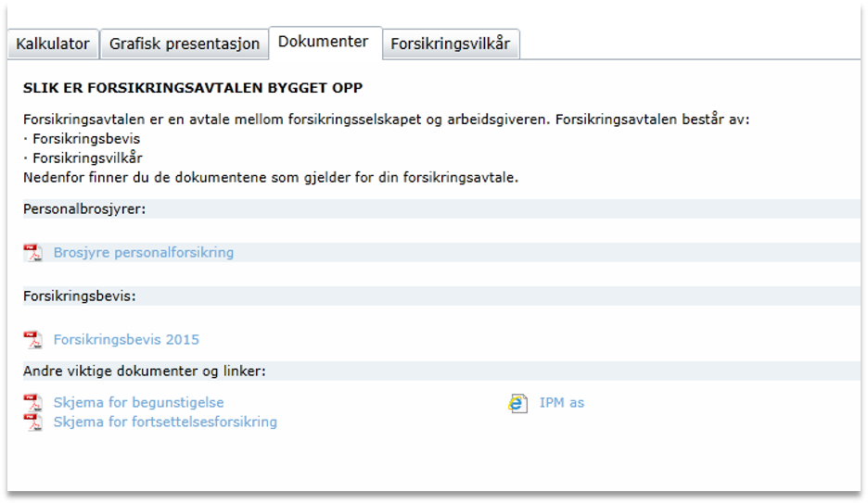Go to the Forsikringsvilkår tab
868x504 pixels.
click(x=450, y=44)
